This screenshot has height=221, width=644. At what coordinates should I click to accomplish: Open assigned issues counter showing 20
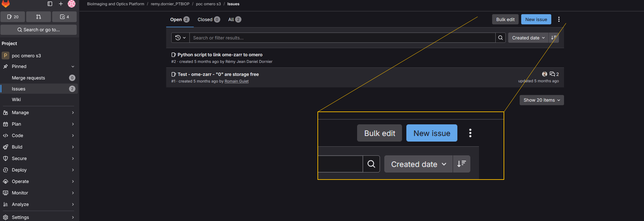pos(13,17)
